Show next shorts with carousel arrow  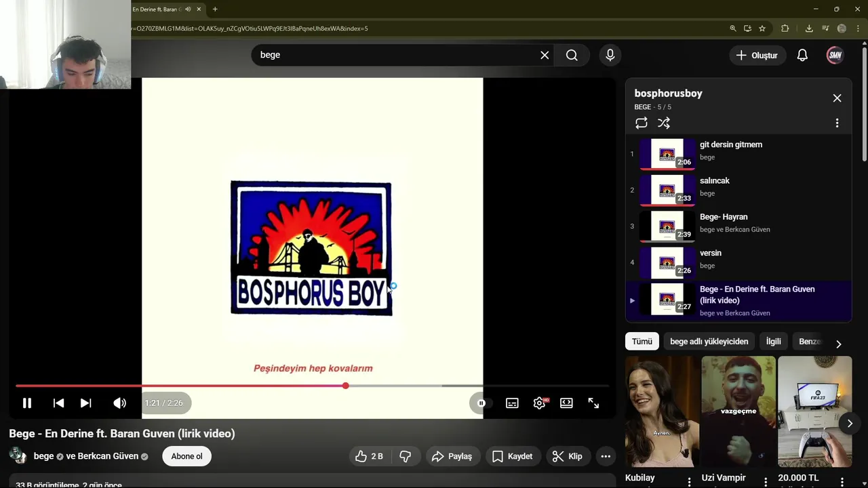point(850,424)
